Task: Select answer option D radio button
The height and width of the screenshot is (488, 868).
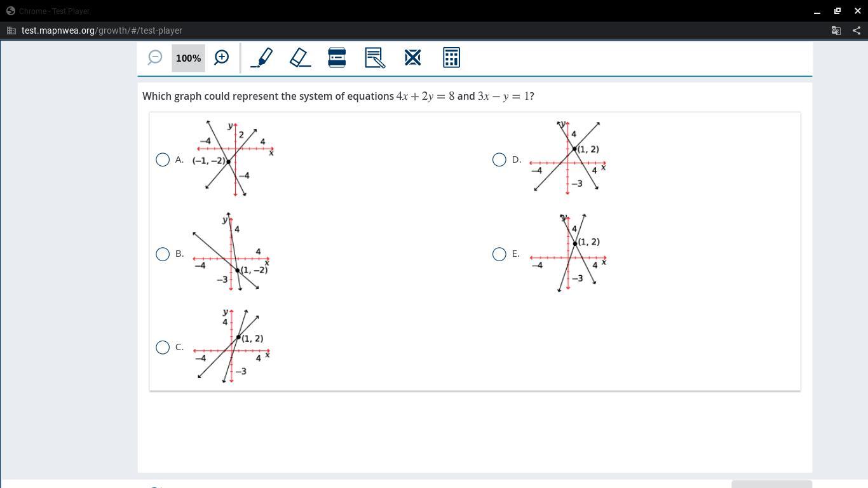Action: 499,159
